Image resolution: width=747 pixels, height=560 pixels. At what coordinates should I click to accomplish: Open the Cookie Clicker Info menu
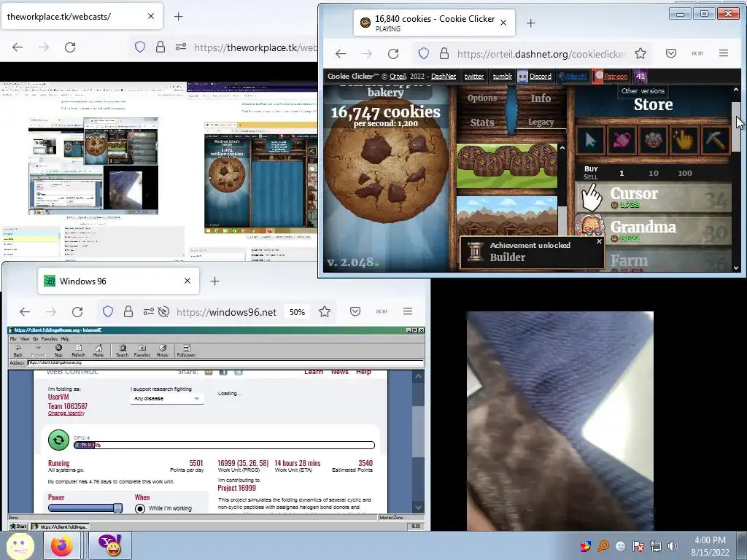tap(541, 98)
